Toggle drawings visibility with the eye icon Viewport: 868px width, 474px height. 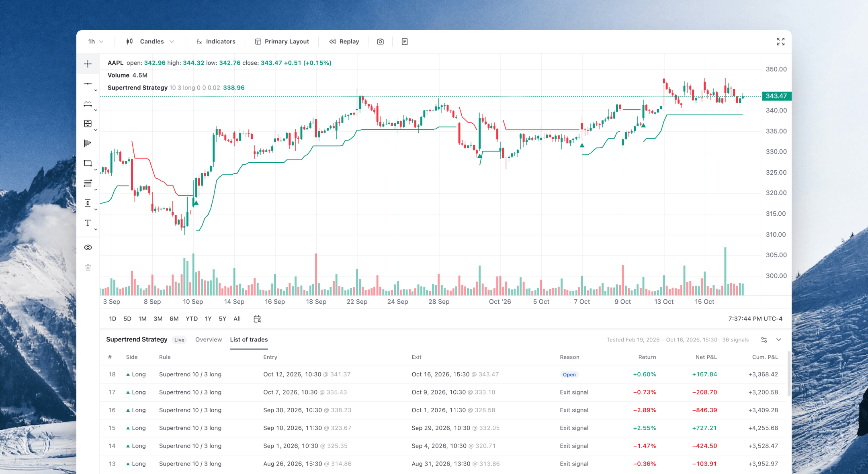click(x=88, y=247)
